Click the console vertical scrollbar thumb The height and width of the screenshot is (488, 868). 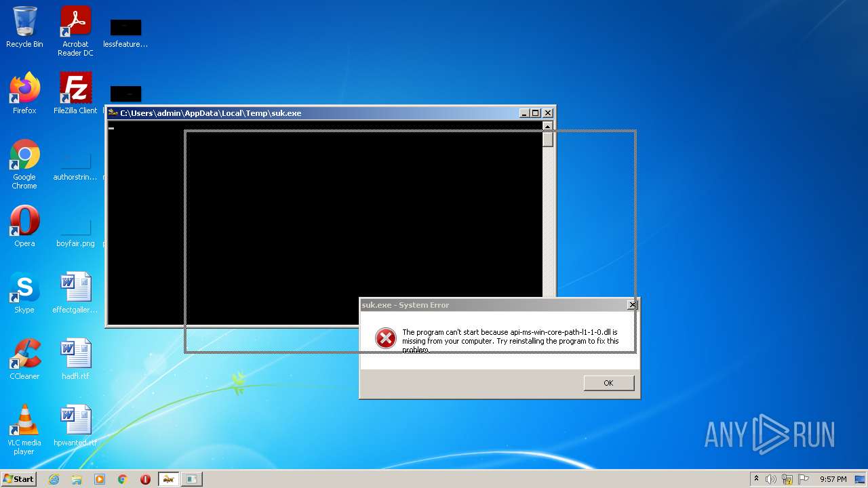(x=548, y=140)
